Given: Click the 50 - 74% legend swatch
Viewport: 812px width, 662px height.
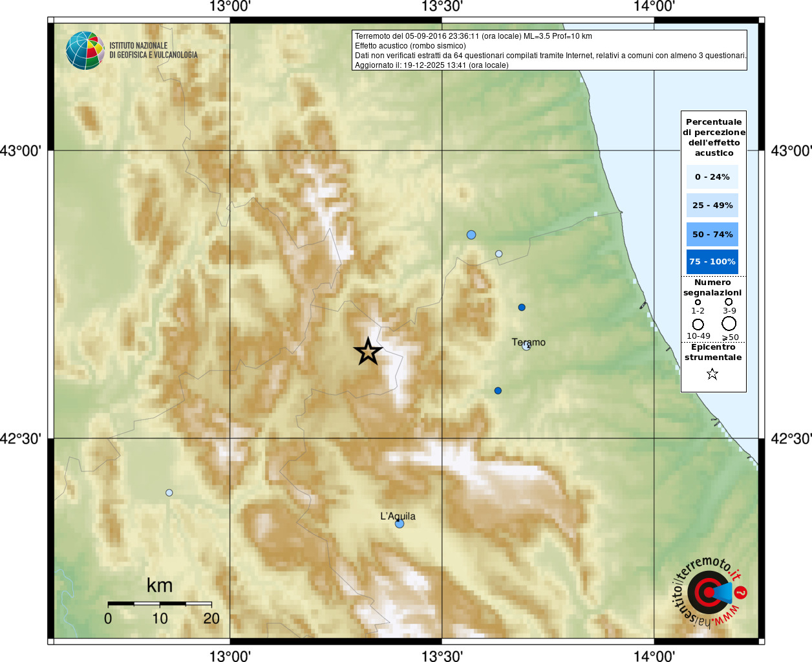Looking at the screenshot, I should [x=712, y=234].
